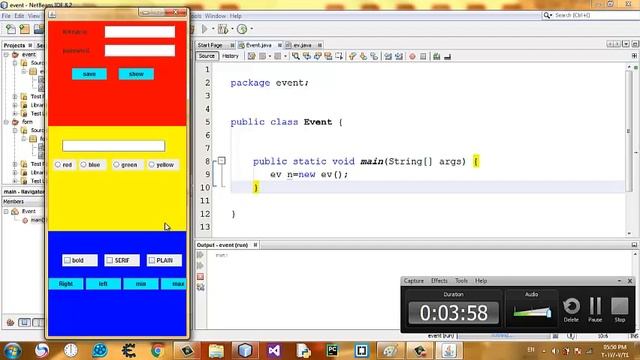The image size is (640, 360).
Task: Open the Debug Project dropdown arrow
Action: pyautogui.click(x=232, y=29)
